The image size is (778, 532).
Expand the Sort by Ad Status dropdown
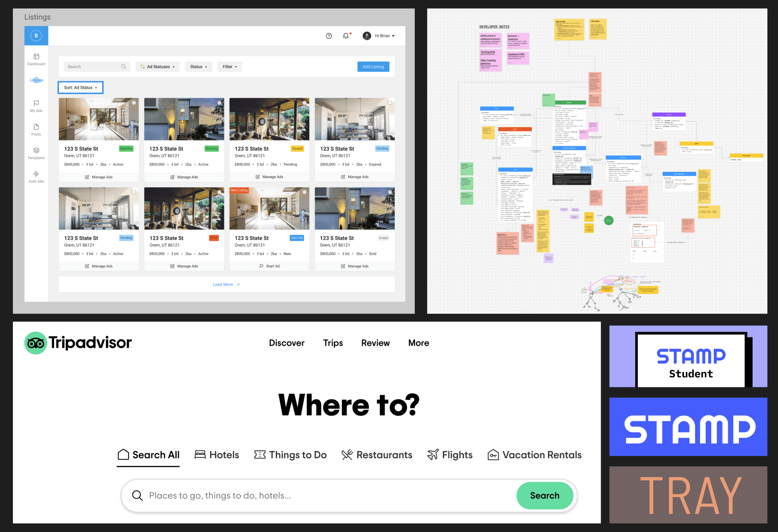click(81, 87)
